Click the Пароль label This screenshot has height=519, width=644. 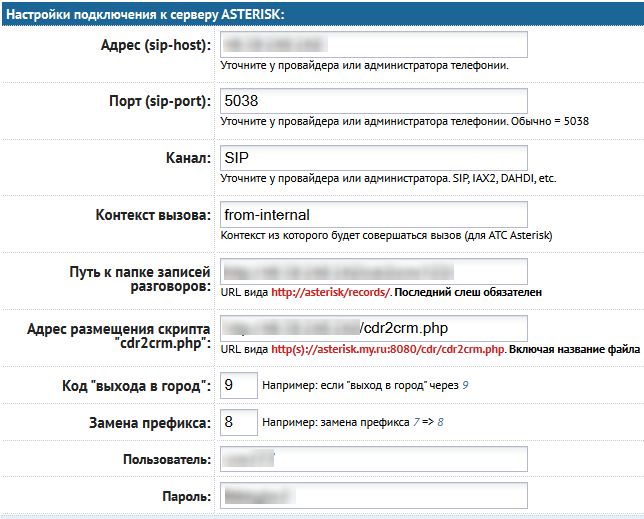pyautogui.click(x=186, y=496)
